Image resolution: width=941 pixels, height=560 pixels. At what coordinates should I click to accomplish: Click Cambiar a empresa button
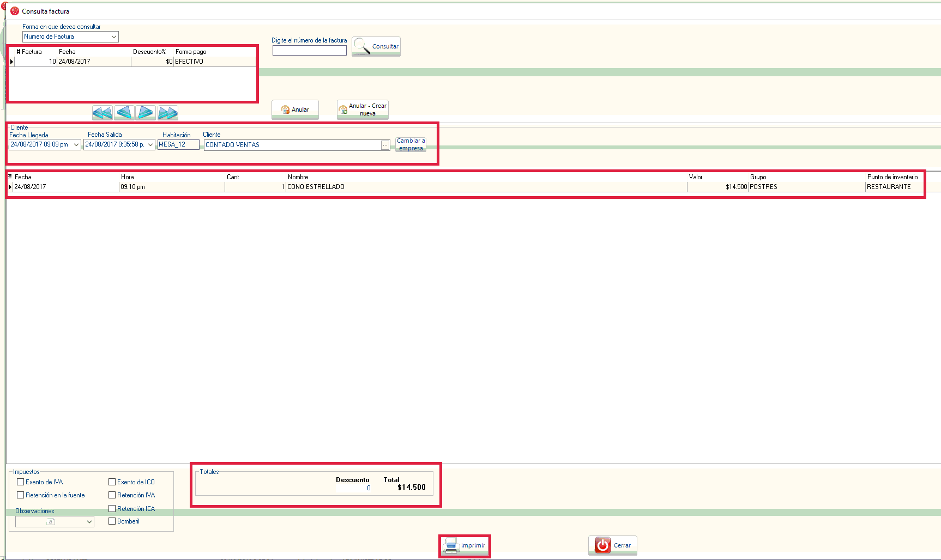coord(411,144)
